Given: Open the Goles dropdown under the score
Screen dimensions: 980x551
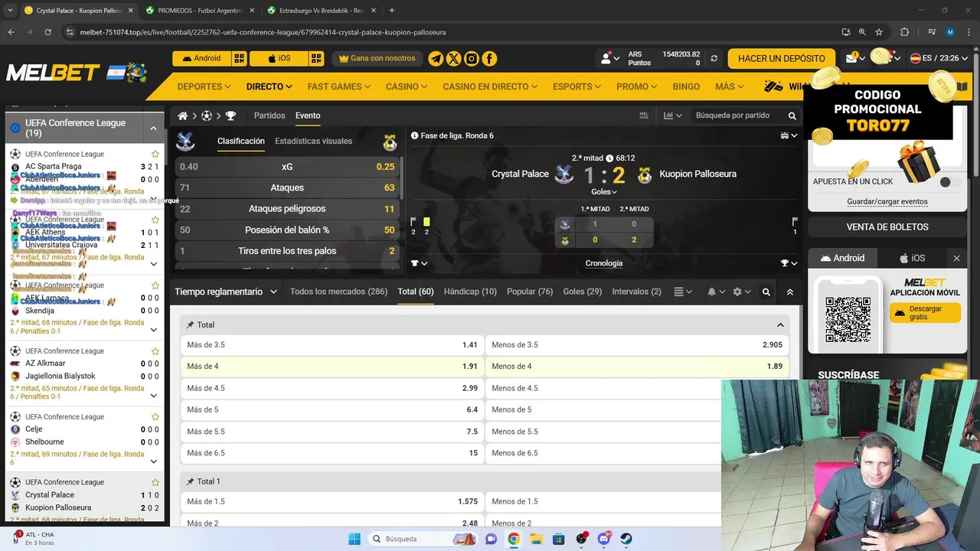Looking at the screenshot, I should [604, 192].
